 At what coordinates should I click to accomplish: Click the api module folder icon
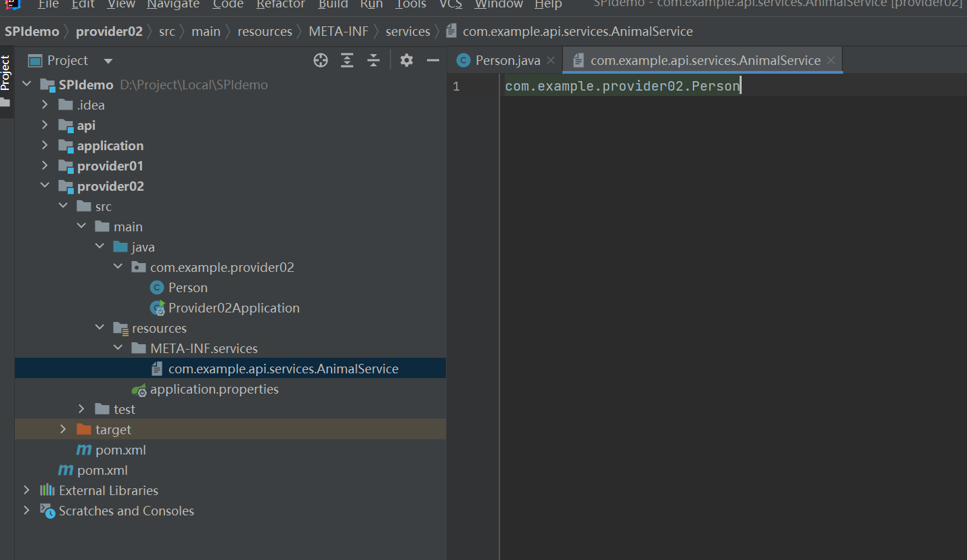pos(66,126)
